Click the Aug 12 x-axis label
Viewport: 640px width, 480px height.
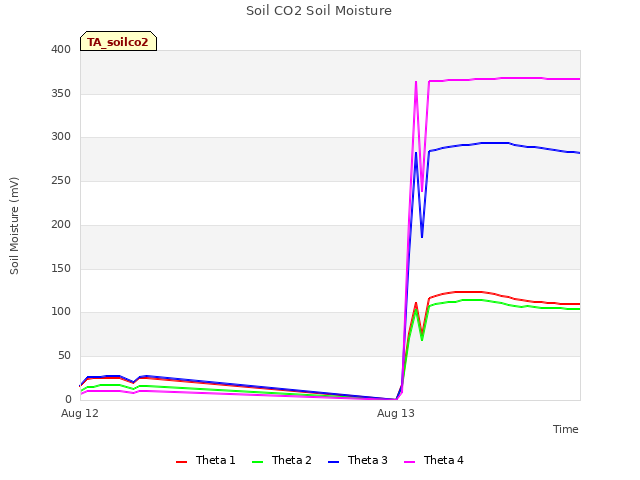(80, 413)
